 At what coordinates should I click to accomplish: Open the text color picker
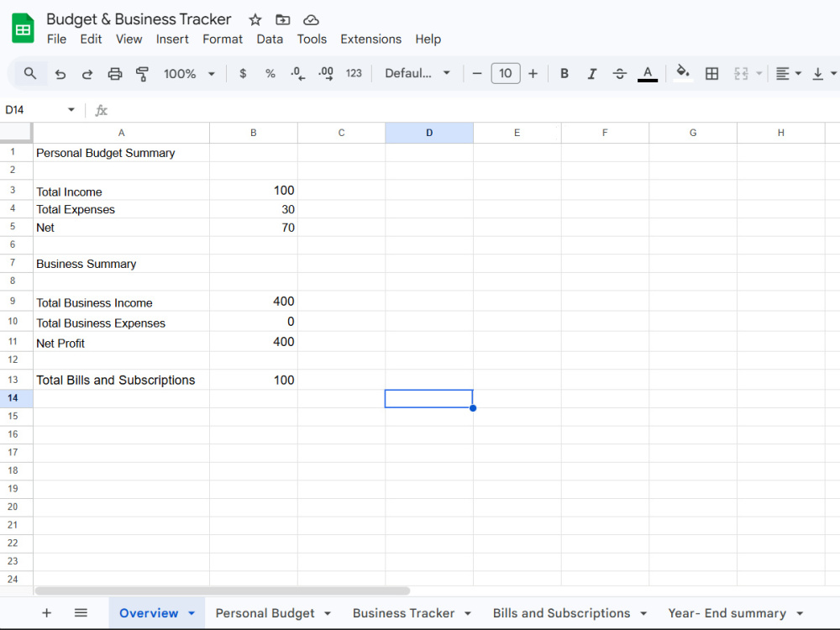pyautogui.click(x=647, y=73)
